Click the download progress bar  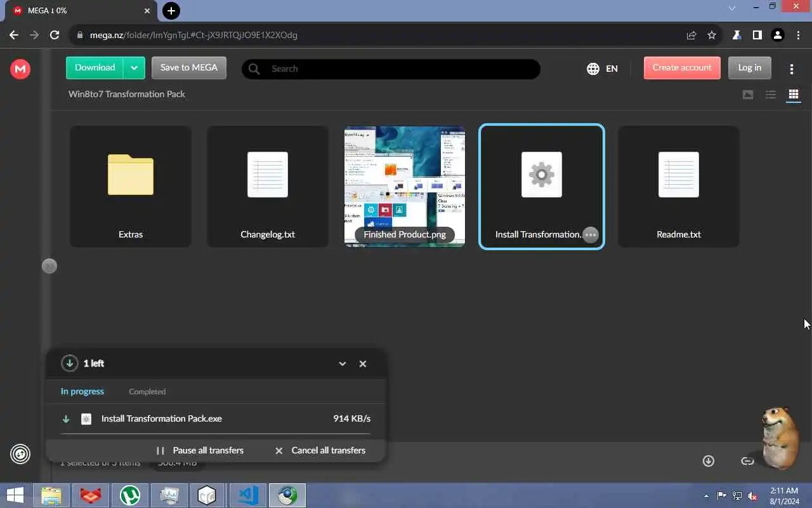[216, 434]
